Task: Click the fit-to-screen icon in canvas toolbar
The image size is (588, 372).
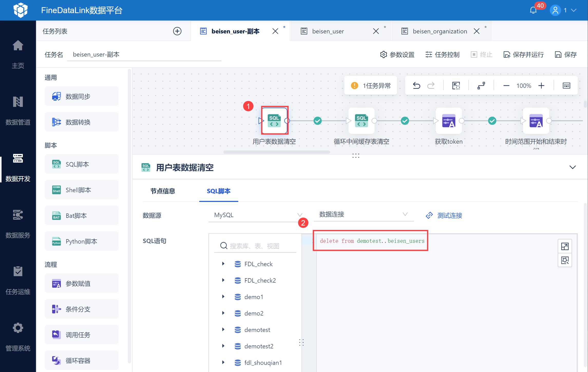Action: [456, 86]
